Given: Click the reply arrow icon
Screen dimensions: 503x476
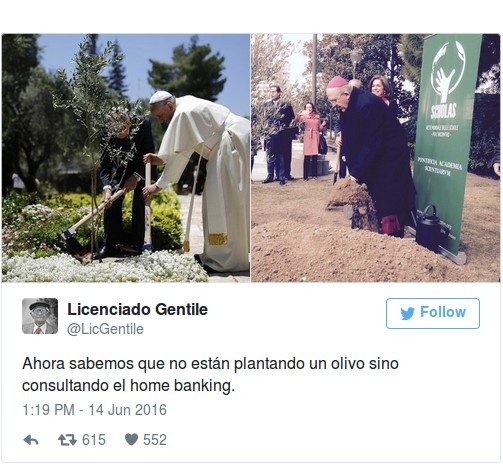Looking at the screenshot, I should point(31,440).
